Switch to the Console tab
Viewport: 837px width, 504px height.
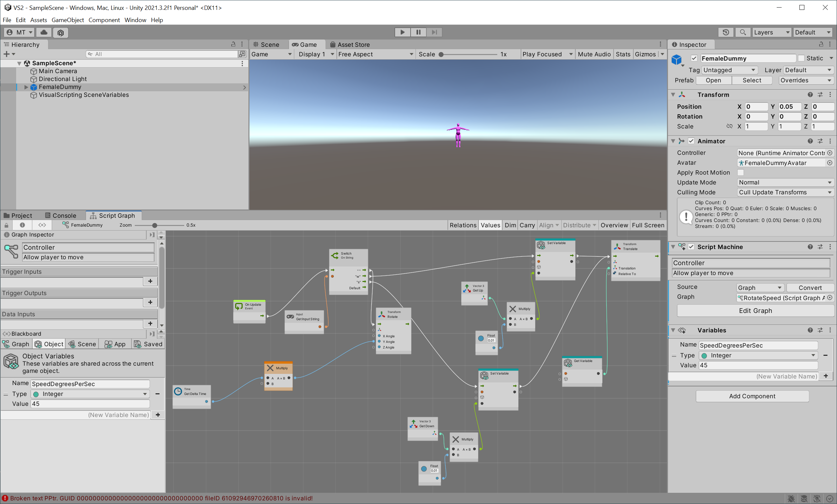coord(61,216)
